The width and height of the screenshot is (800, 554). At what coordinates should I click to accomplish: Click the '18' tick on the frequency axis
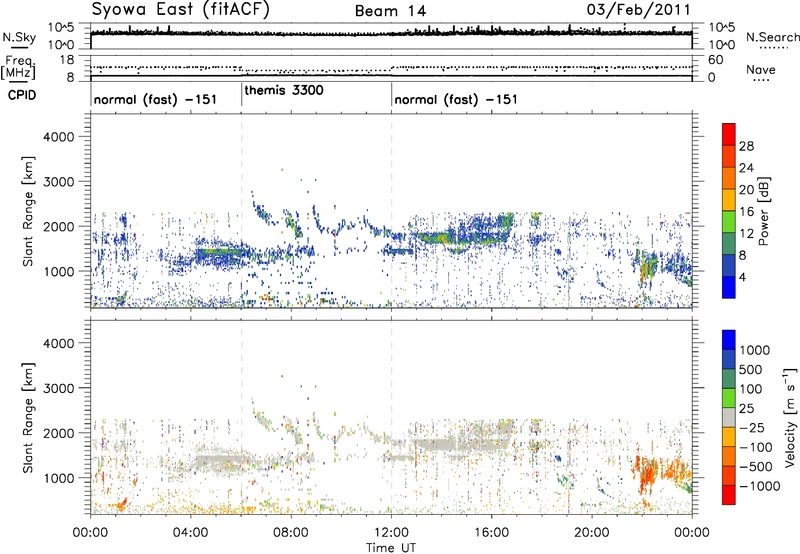pyautogui.click(x=67, y=60)
